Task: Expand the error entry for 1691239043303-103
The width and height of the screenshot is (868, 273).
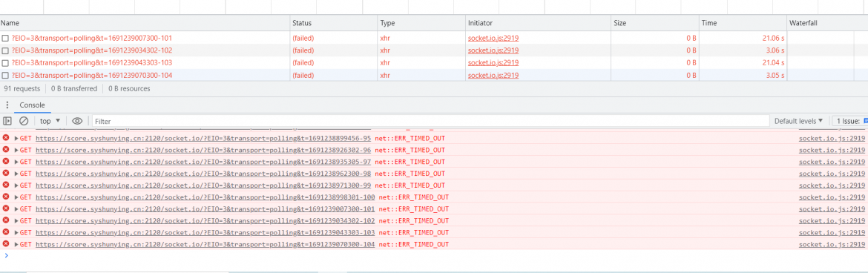Action: [x=16, y=232]
